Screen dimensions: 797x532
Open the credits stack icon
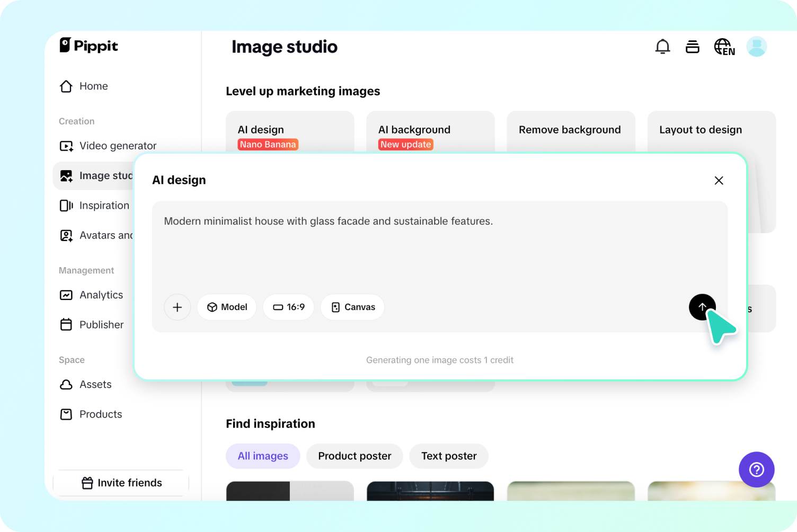click(x=692, y=47)
